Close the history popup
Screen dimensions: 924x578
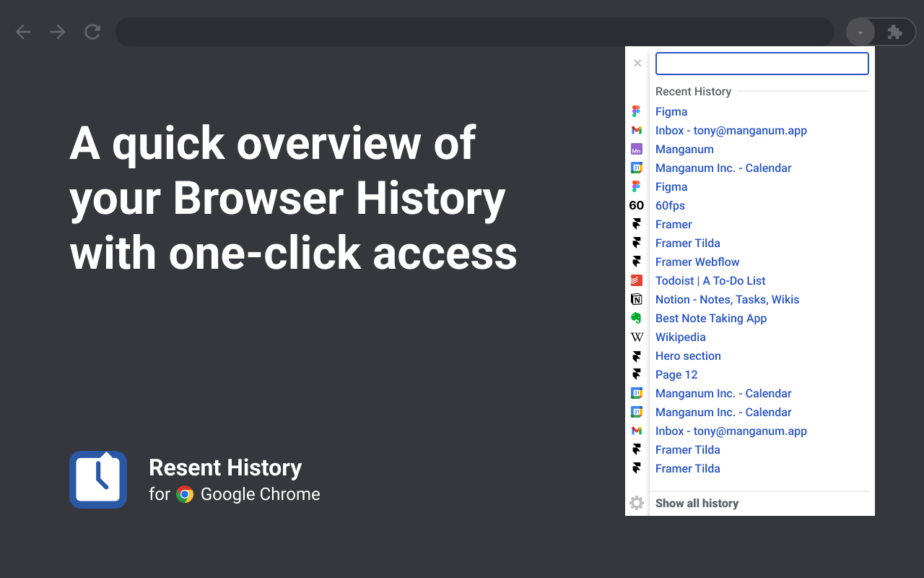coord(637,63)
